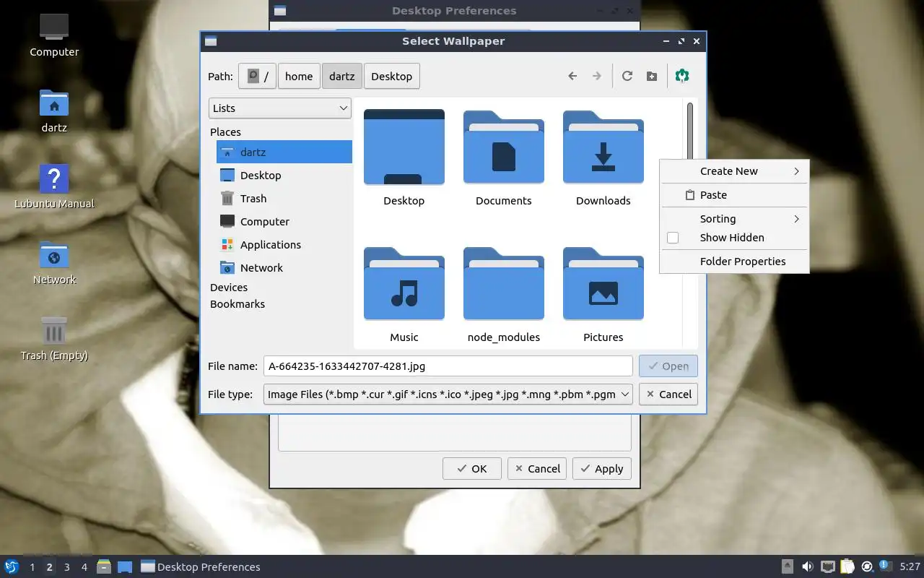924x578 pixels.
Task: Select Desktop Preferences taskbar entry
Action: 201,567
